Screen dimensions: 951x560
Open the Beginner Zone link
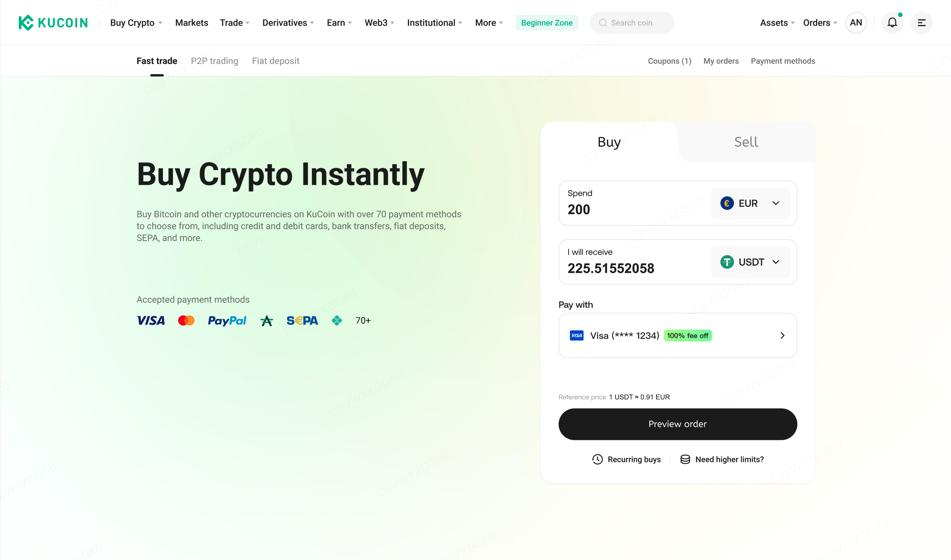[547, 23]
